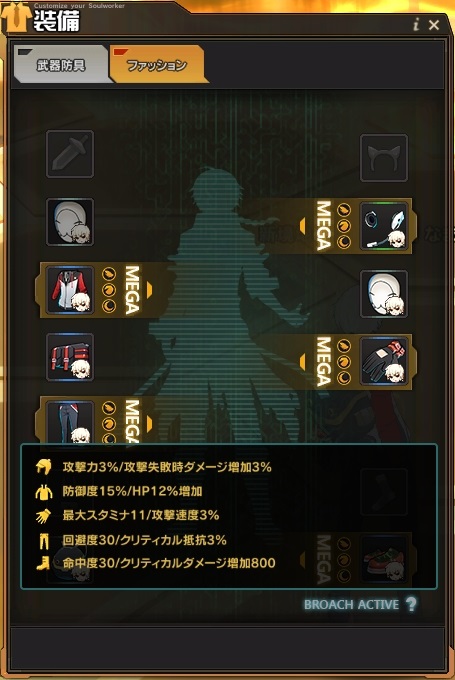This screenshot has width=455, height=680.
Task: Select the white mask slot at right
Action: pyautogui.click(x=384, y=294)
